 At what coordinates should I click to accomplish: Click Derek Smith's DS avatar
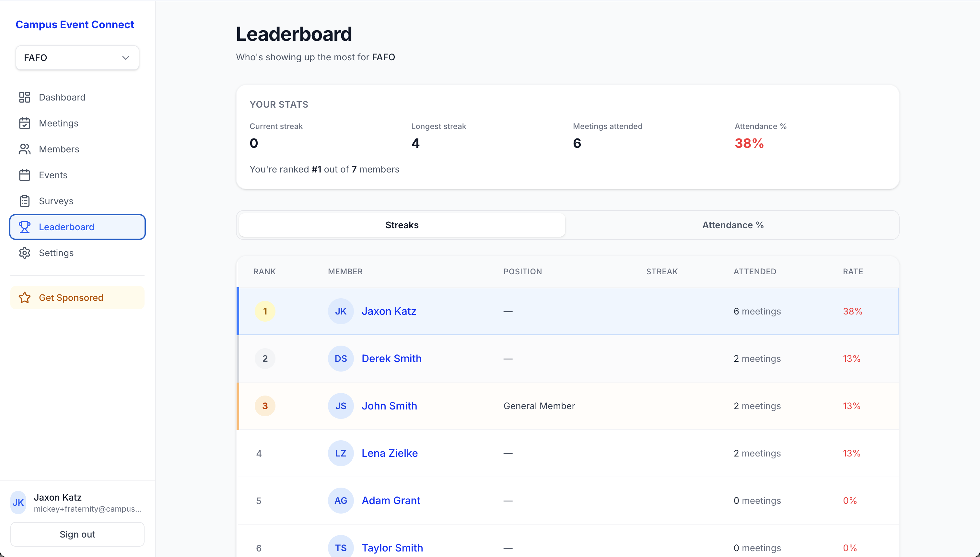point(341,359)
